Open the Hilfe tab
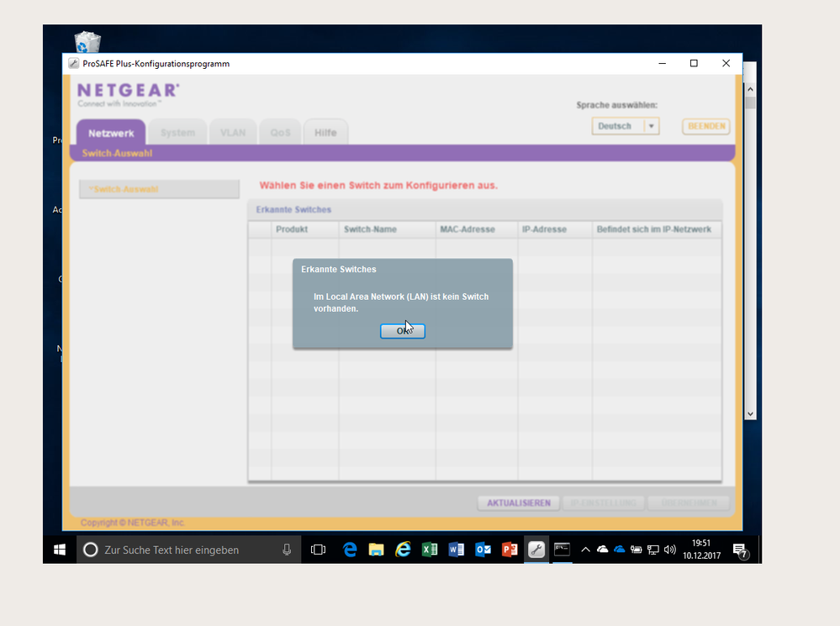Screen dimensions: 840x626 coord(325,133)
